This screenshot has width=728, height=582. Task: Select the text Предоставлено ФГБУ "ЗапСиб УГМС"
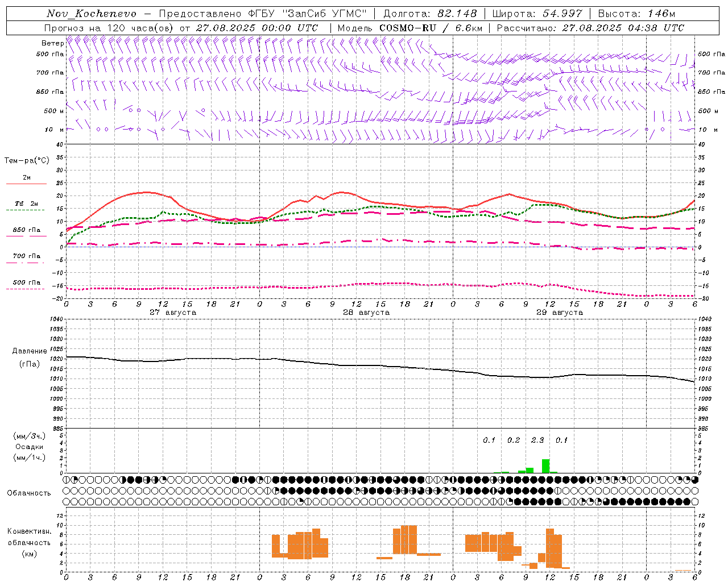[263, 14]
